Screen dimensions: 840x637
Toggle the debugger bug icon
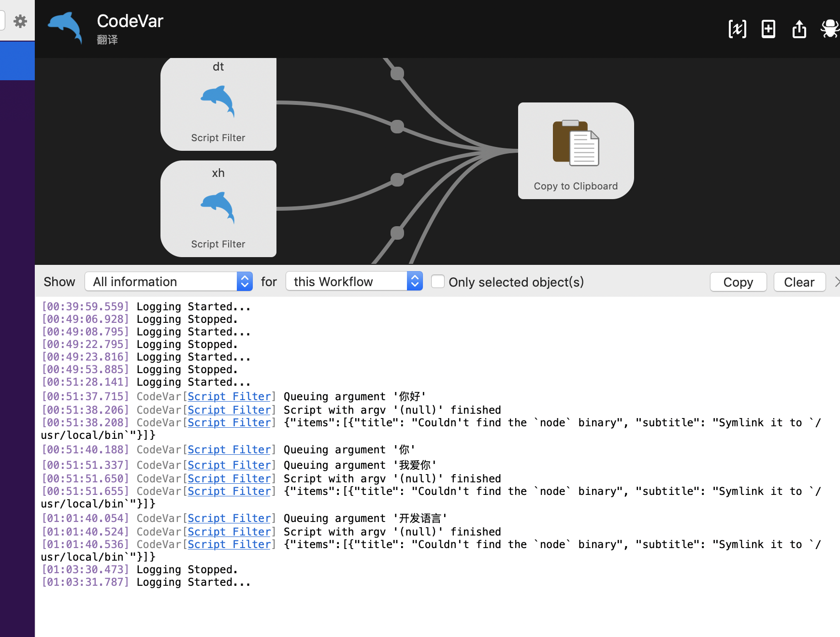coord(830,29)
